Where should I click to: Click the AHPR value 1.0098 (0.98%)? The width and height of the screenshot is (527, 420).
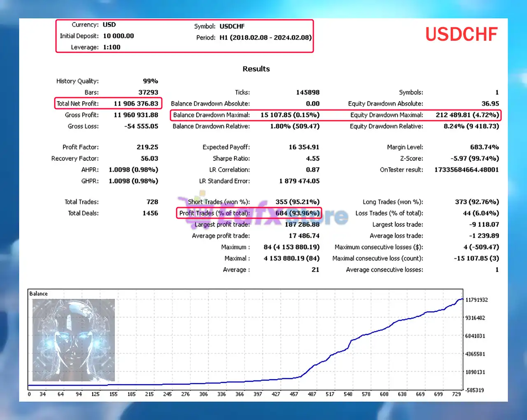pos(133,170)
